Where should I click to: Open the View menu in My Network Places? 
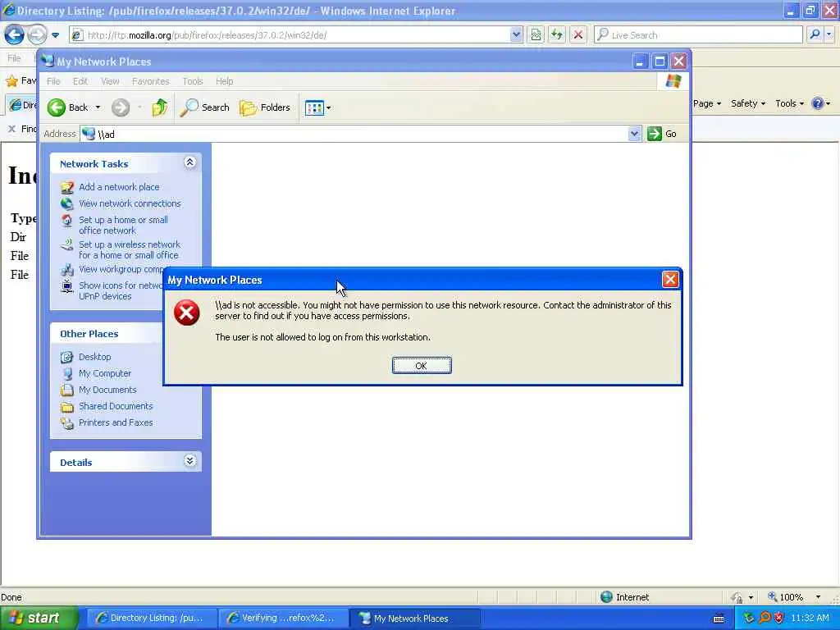(x=110, y=81)
